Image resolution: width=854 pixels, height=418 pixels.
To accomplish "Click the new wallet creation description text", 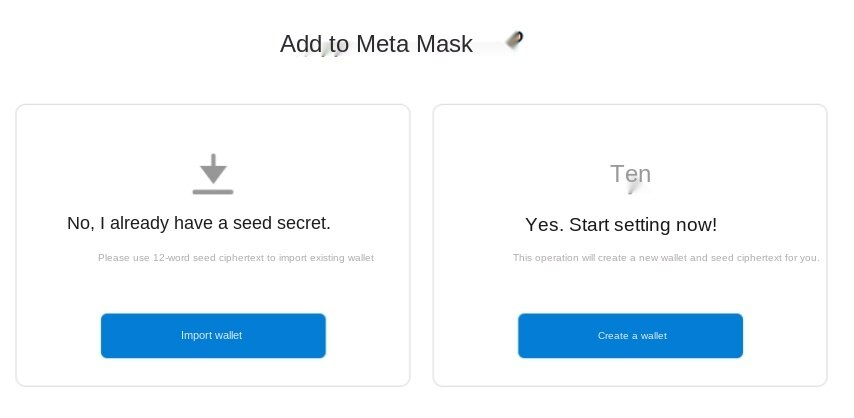I will coord(666,258).
